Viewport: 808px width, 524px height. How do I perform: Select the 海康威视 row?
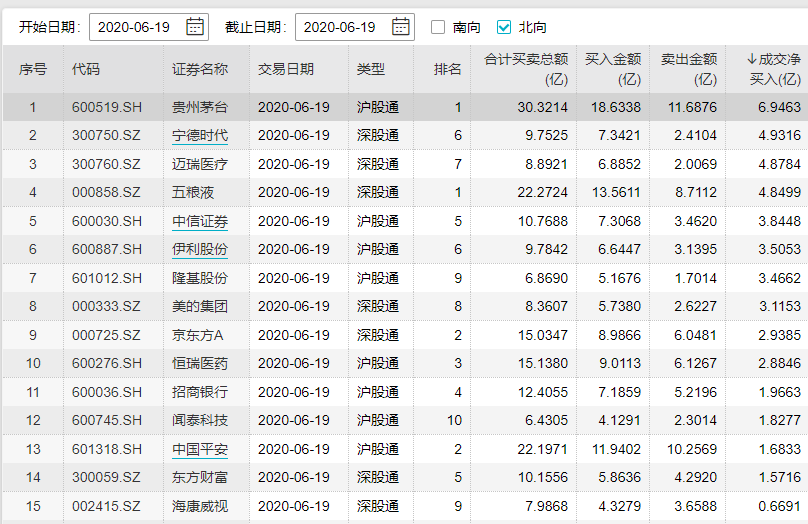coord(400,506)
